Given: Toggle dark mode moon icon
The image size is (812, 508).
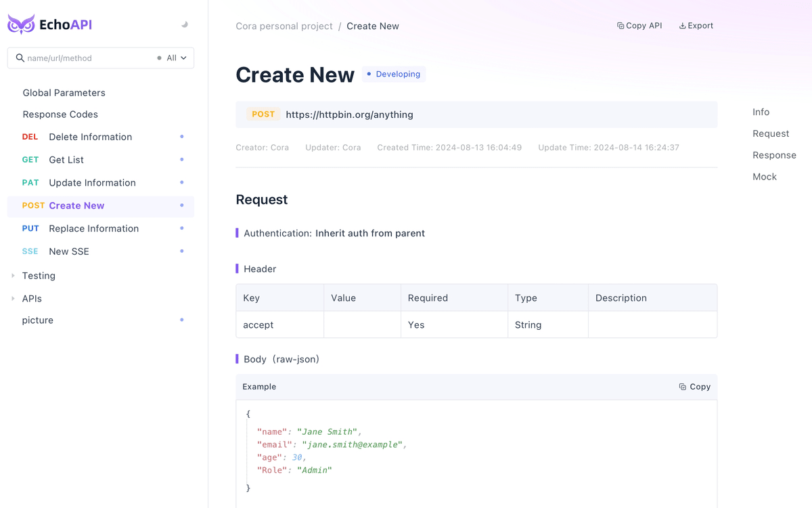Looking at the screenshot, I should [185, 24].
